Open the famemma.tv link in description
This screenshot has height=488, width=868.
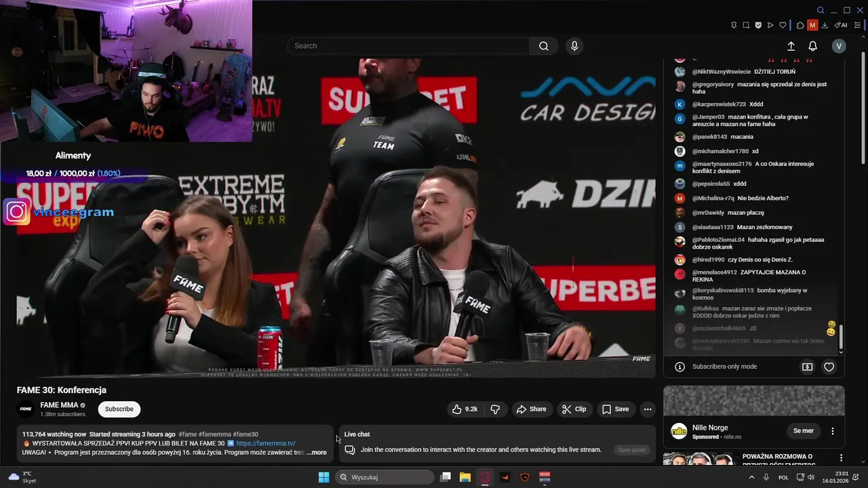pyautogui.click(x=266, y=443)
